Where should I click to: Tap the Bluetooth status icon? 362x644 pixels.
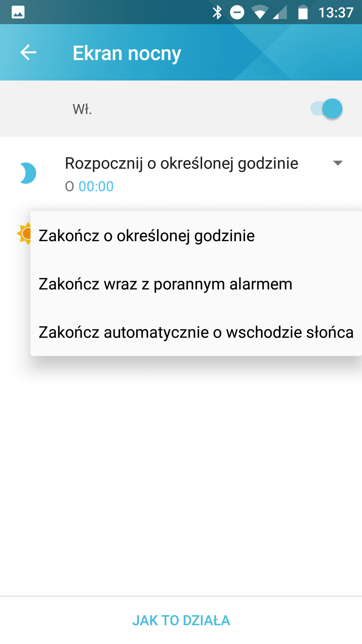[217, 13]
